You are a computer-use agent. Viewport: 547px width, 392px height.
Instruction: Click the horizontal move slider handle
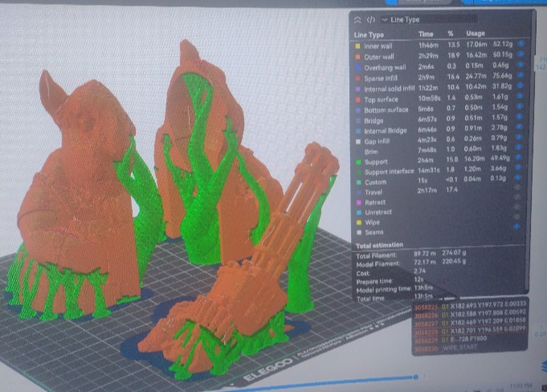[x=415, y=377]
